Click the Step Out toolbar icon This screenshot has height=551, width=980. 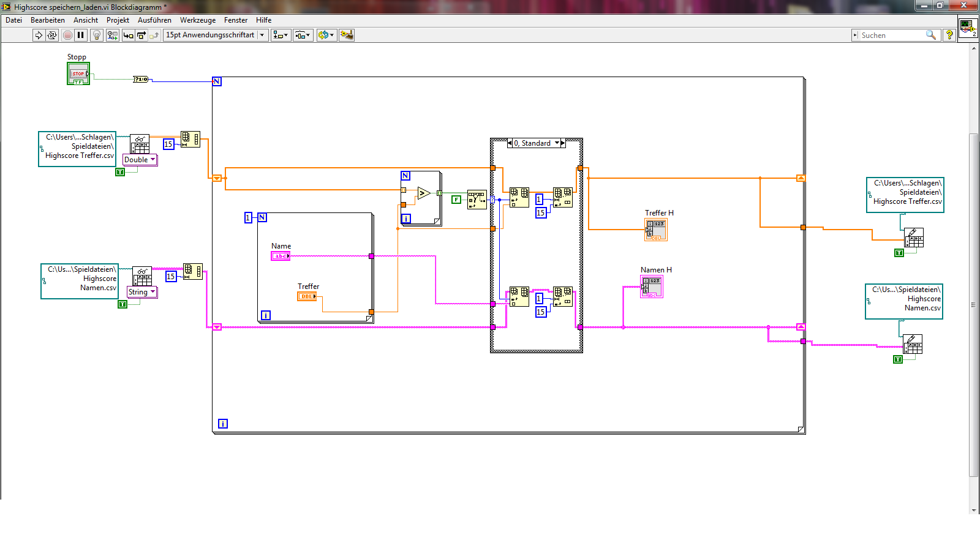(x=154, y=36)
